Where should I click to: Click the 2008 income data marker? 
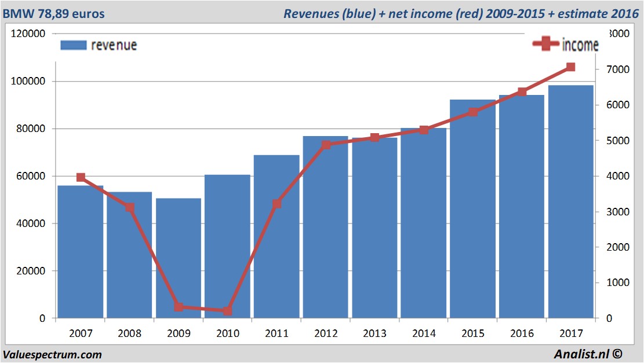[130, 208]
